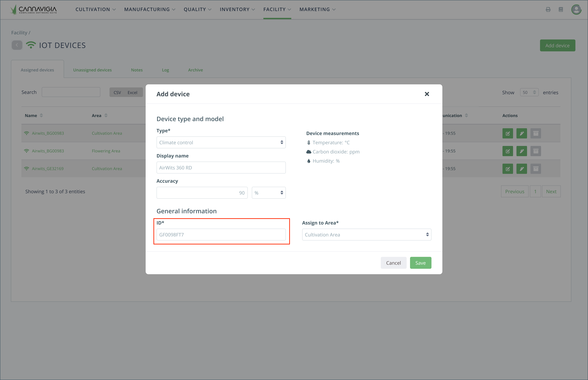Click the Airwits_GE32169 row's pencil icon
This screenshot has height=380, width=588.
[522, 169]
